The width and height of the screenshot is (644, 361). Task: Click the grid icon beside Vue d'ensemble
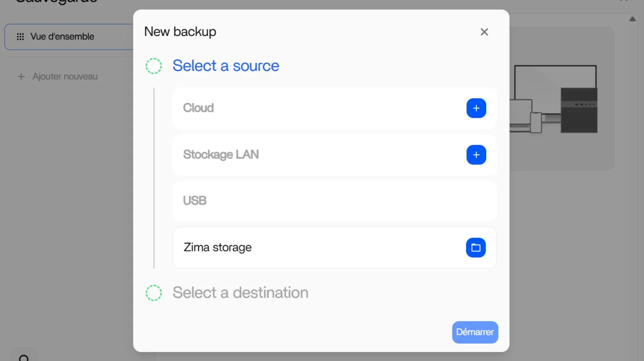20,37
